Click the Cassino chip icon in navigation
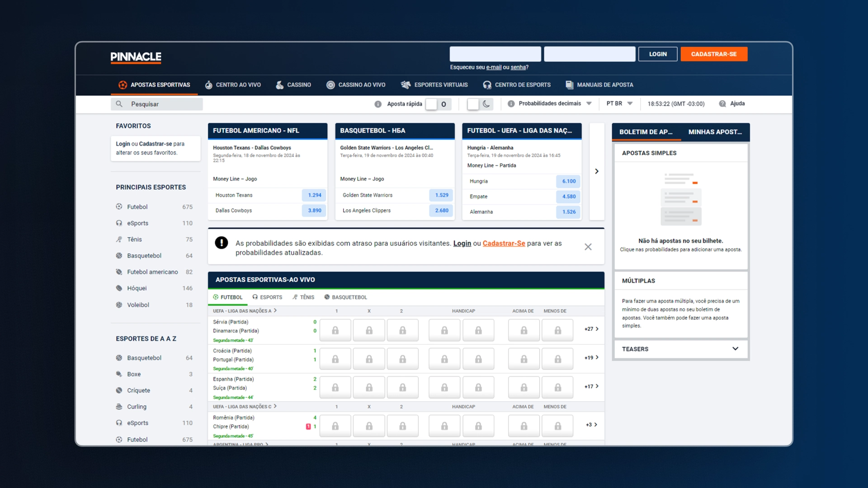 pos(279,84)
